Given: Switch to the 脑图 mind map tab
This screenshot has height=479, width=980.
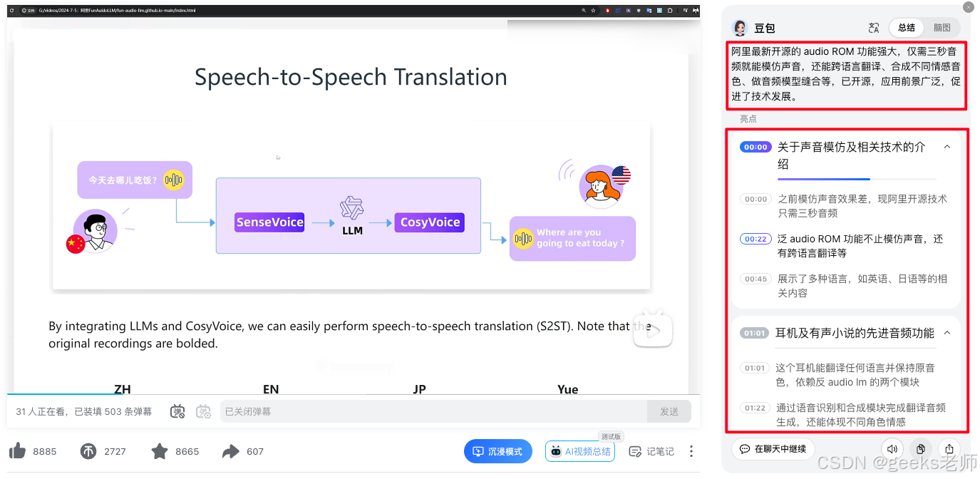Looking at the screenshot, I should 942,28.
